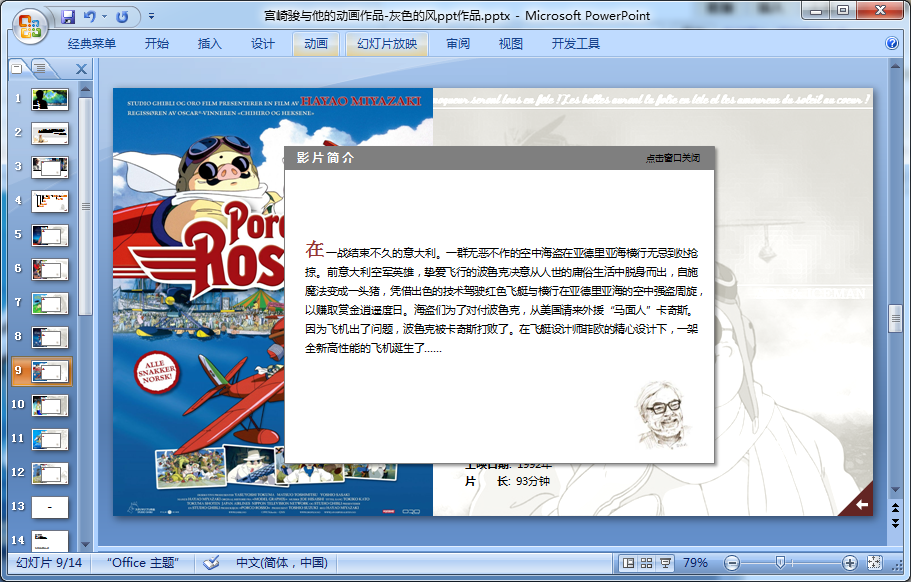Zoom out with minus button
This screenshot has width=911, height=582.
pyautogui.click(x=732, y=563)
